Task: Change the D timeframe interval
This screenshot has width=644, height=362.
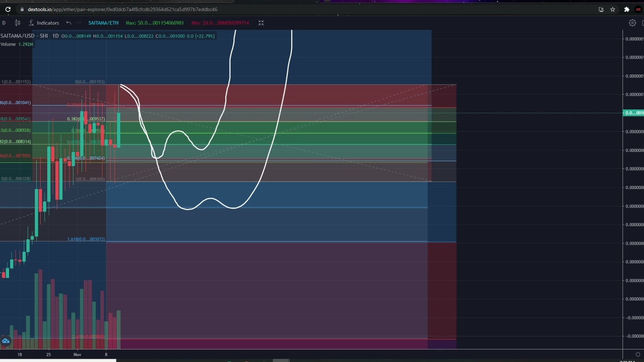Action: 4,23
